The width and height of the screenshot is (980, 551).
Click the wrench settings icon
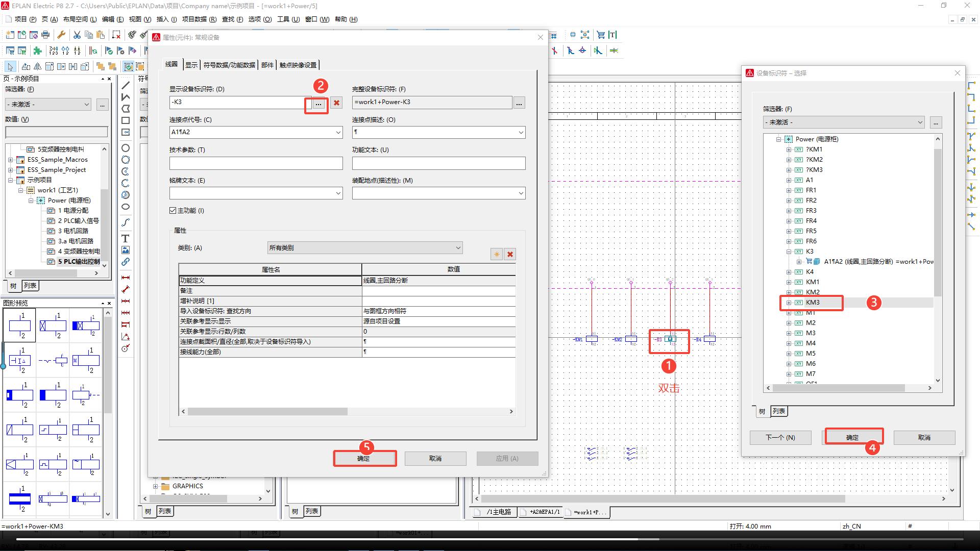[x=61, y=35]
